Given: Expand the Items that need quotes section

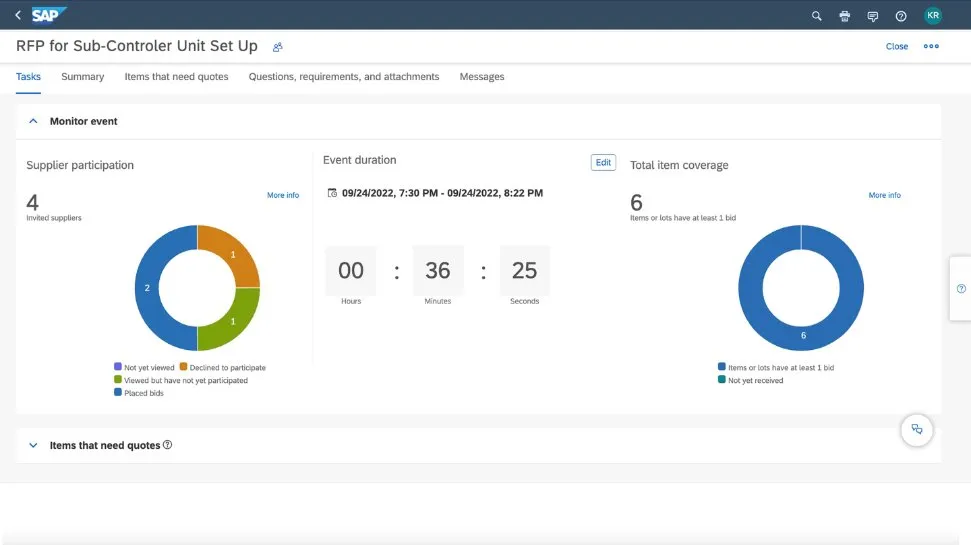Looking at the screenshot, I should click(33, 446).
